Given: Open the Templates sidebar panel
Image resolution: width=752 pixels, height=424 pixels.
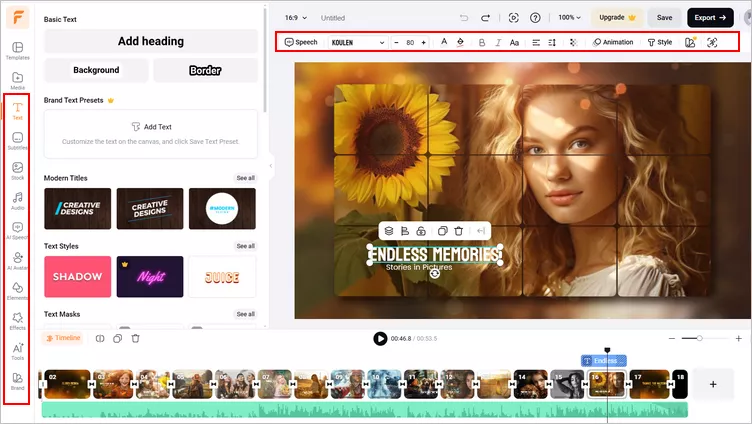Looking at the screenshot, I should 18,50.
